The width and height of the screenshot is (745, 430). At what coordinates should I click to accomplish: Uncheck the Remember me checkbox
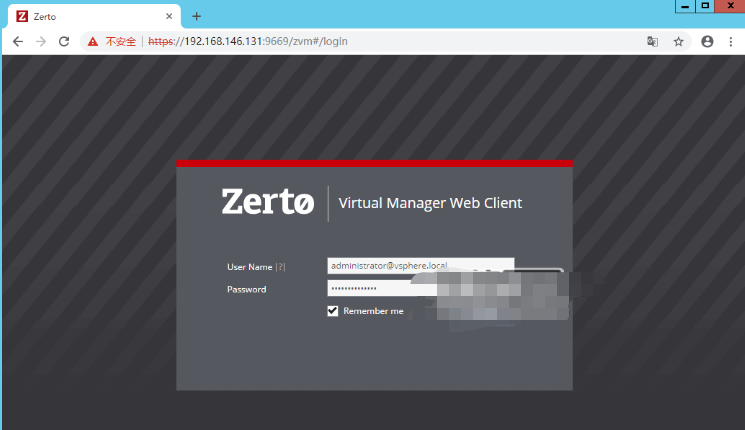click(x=333, y=311)
